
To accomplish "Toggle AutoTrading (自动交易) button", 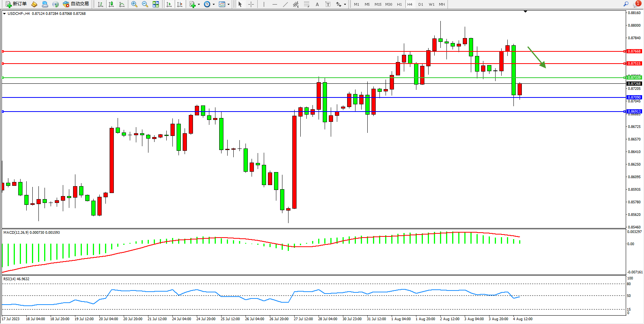I will click(x=76, y=4).
